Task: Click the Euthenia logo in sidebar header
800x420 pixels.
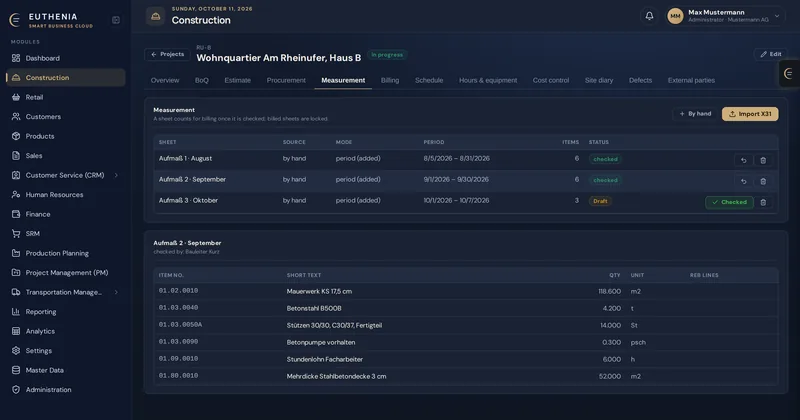Action: tap(15, 20)
